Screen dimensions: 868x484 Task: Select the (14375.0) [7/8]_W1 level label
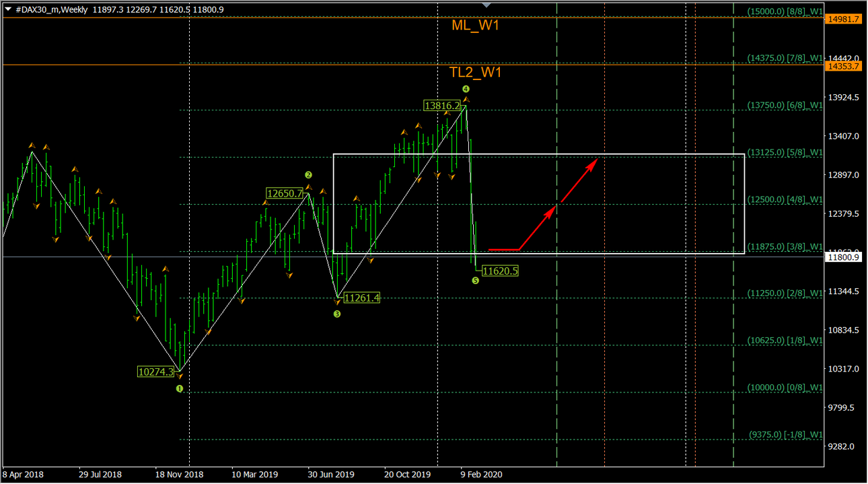click(786, 58)
